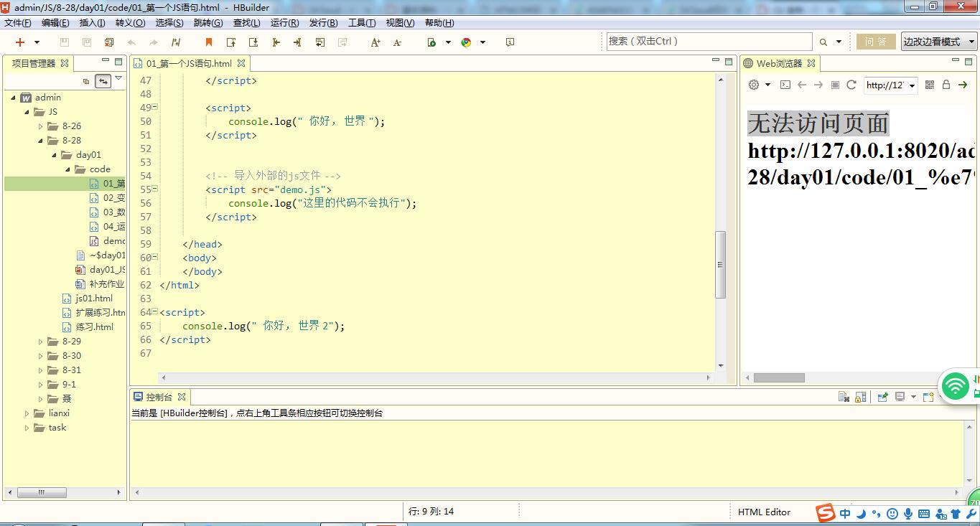The width and height of the screenshot is (980, 526).
Task: Click the orange bookmark toolbar icon
Action: 209,42
